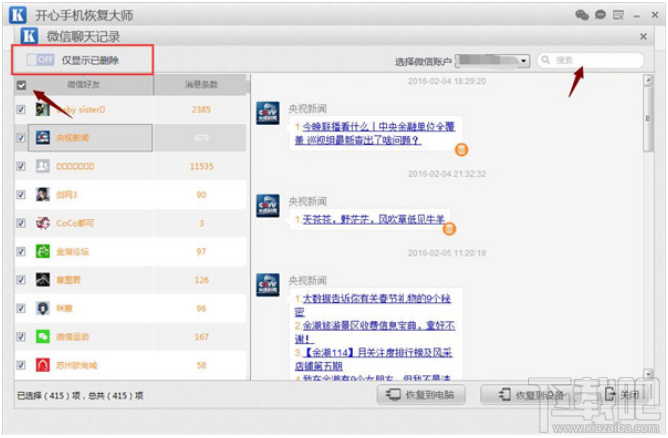668x438 pixels.
Task: Select the message count 2385
Action: (x=201, y=110)
